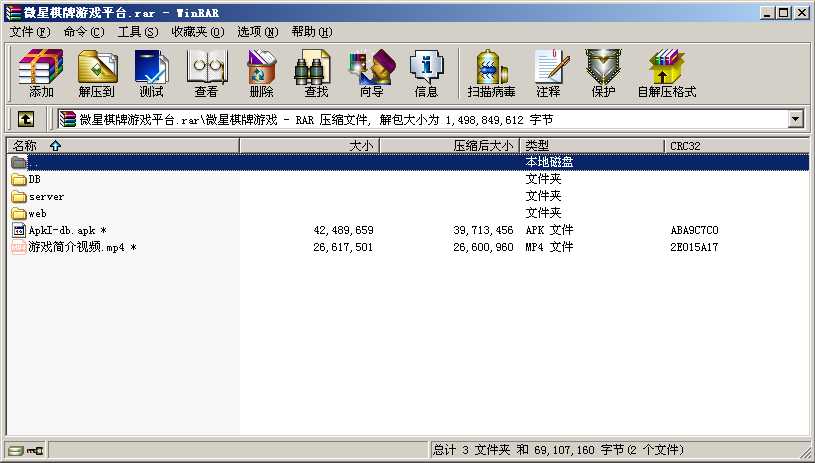Image resolution: width=815 pixels, height=463 pixels.
Task: Click size value 42,489,659
Action: [344, 230]
